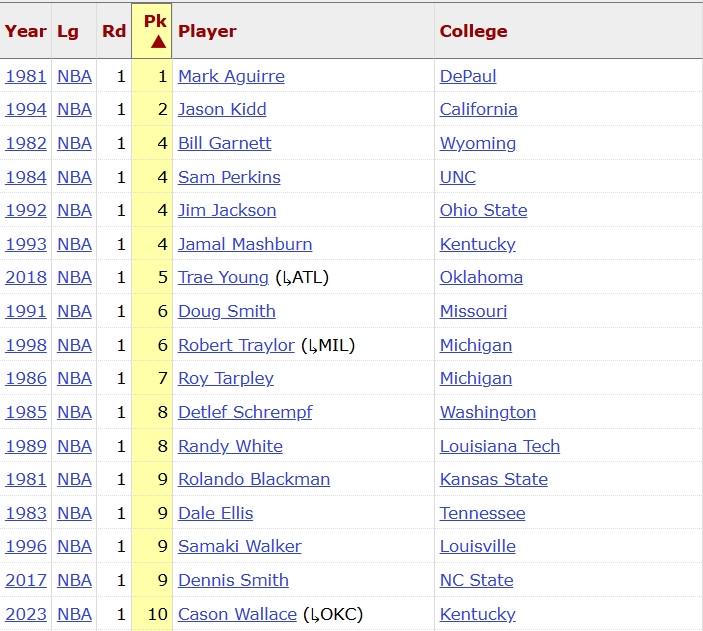This screenshot has height=631, width=703.
Task: Open Detlef Schrempf's player page
Action: click(x=245, y=412)
